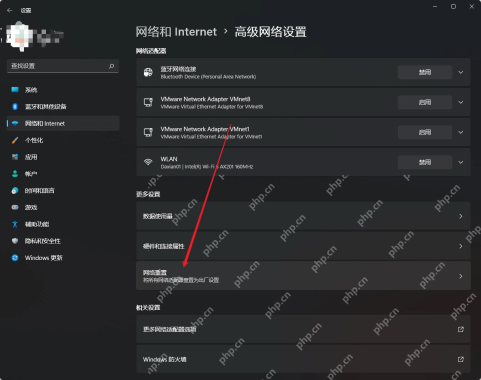
Task: Click the VMnet8 adapter monitor icon
Action: pos(148,102)
